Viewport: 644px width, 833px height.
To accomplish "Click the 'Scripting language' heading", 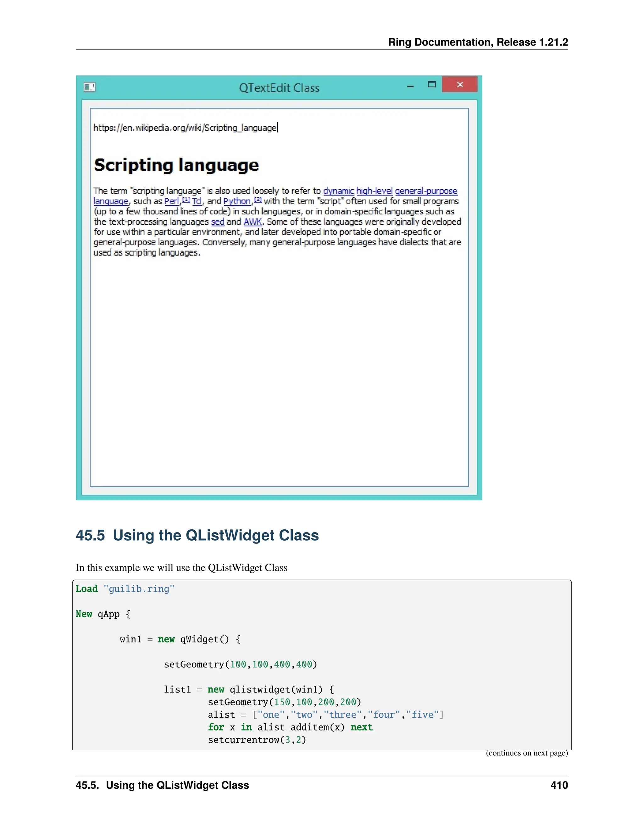I will [x=176, y=165].
